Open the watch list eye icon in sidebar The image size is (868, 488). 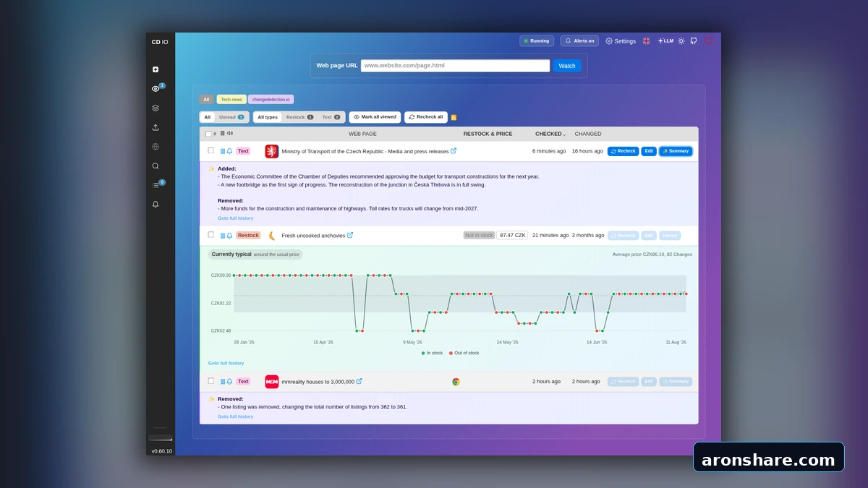click(156, 89)
